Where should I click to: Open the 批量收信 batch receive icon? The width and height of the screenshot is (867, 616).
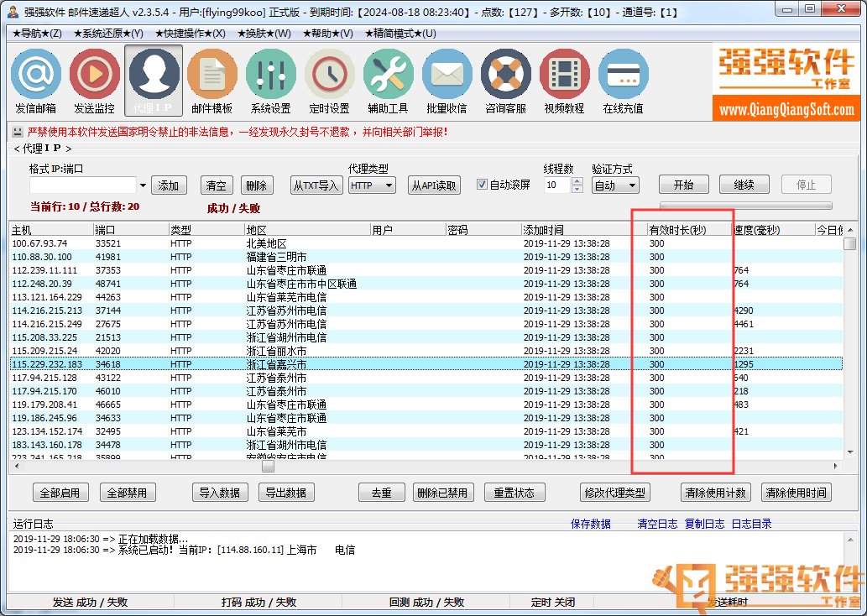(447, 81)
